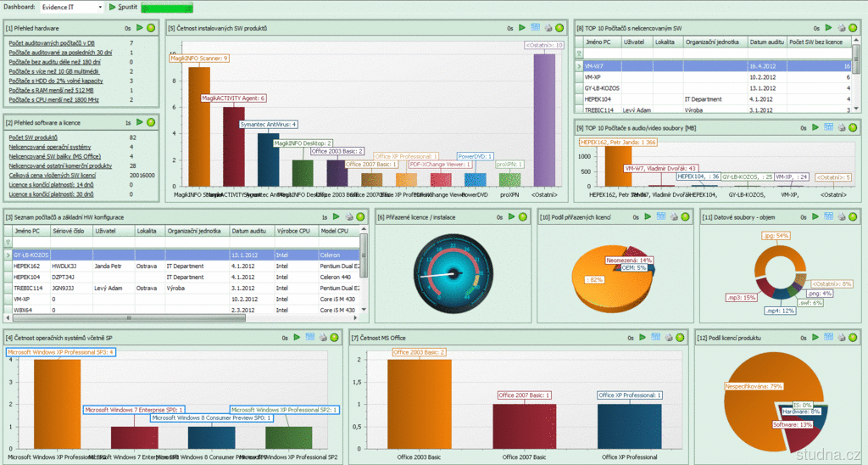Print the TOP 10 unlicensed SW table

(842, 28)
